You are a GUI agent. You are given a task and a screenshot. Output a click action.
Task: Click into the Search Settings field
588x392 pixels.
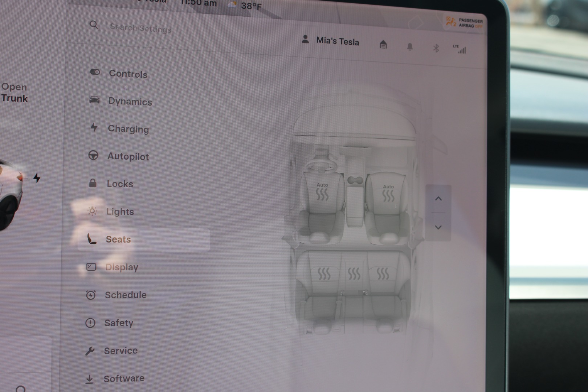[140, 28]
